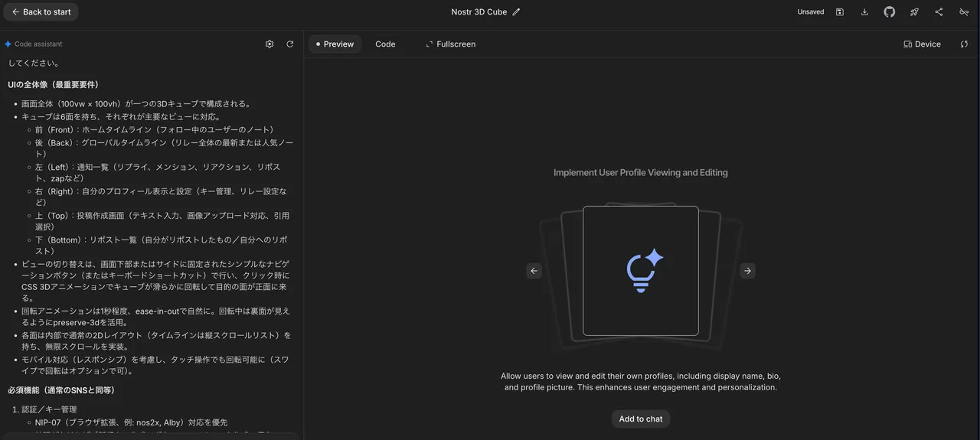Click the save project icon
This screenshot has height=440, width=980.
click(840, 12)
